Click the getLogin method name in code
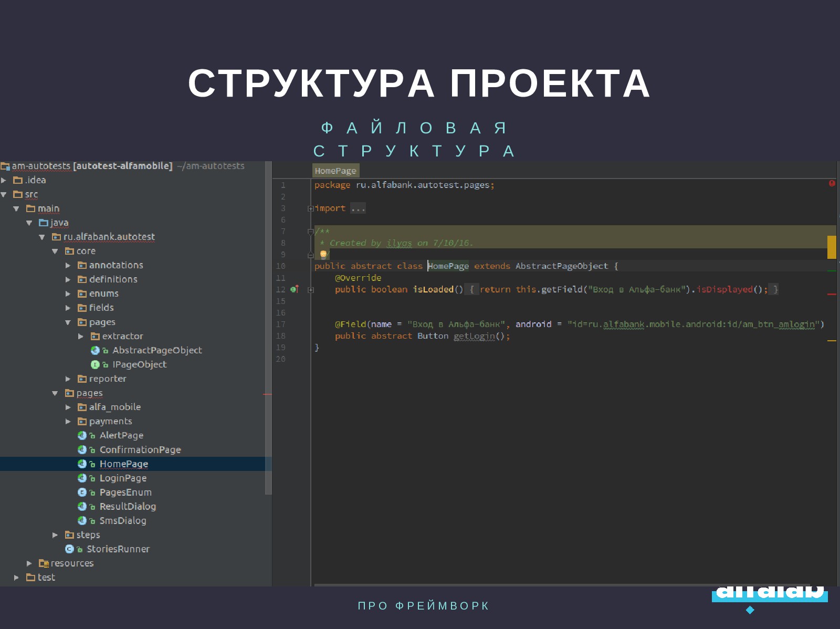This screenshot has height=629, width=840. (x=474, y=336)
